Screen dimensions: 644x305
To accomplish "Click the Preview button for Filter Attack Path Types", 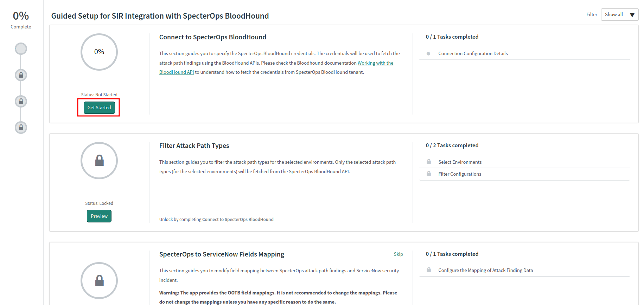I will tap(99, 216).
